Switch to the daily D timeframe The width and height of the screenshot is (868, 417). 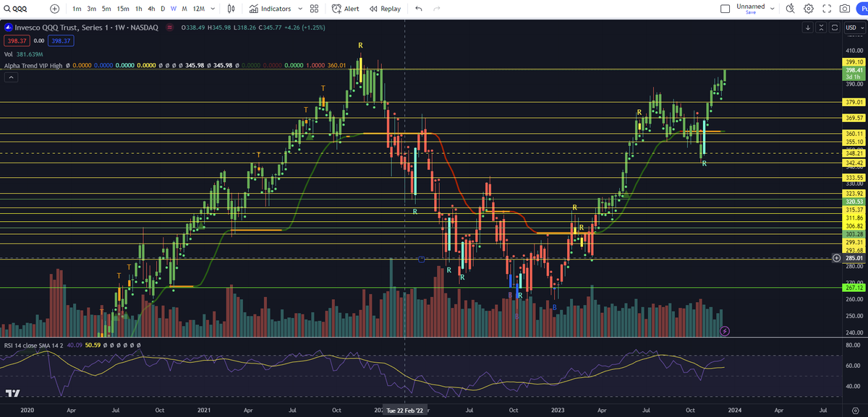(x=163, y=9)
